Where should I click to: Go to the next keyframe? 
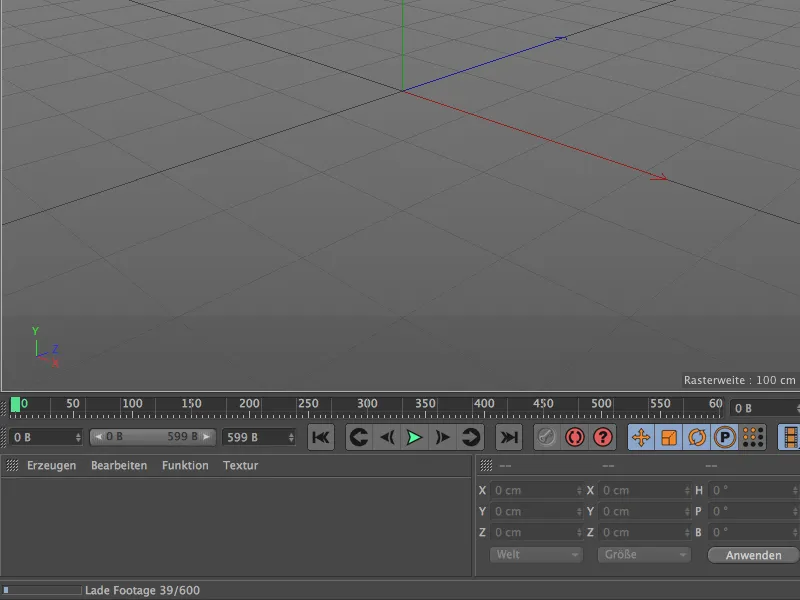[471, 437]
